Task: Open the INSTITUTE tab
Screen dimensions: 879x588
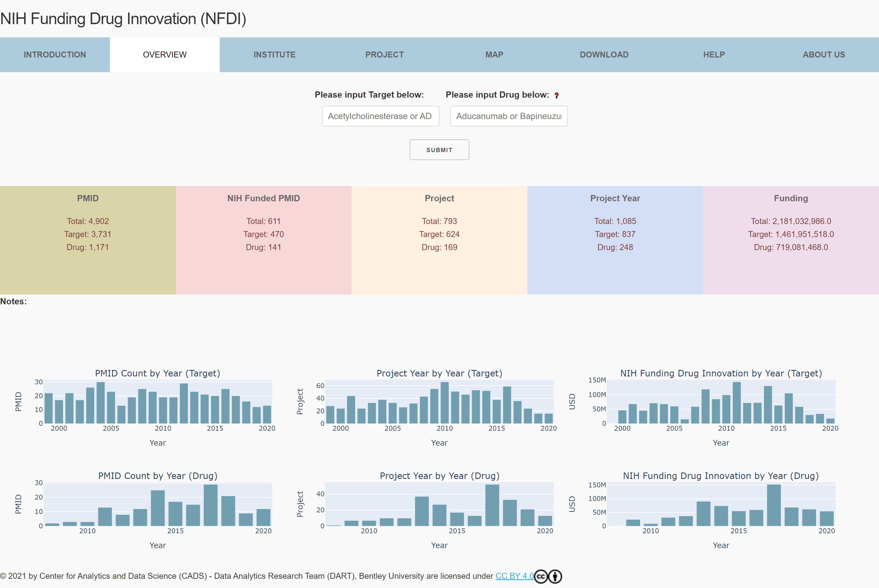Action: click(275, 54)
